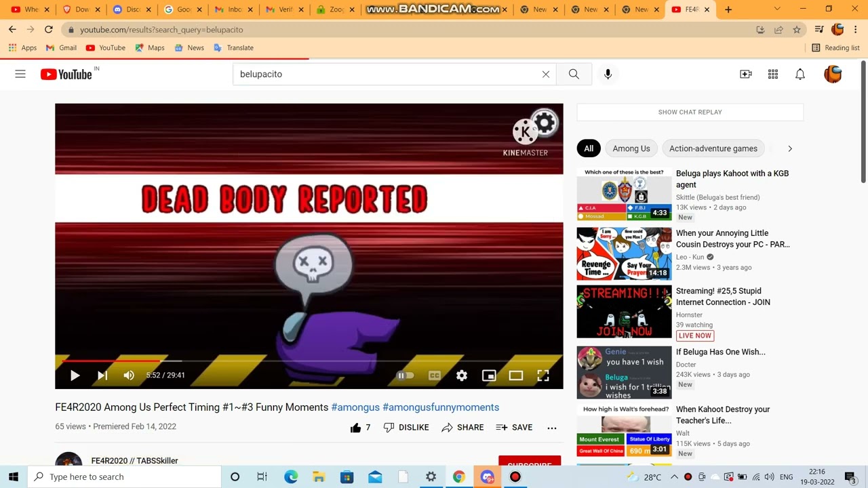The height and width of the screenshot is (488, 868).
Task: Open the Gmail bookmark
Action: 61,47
